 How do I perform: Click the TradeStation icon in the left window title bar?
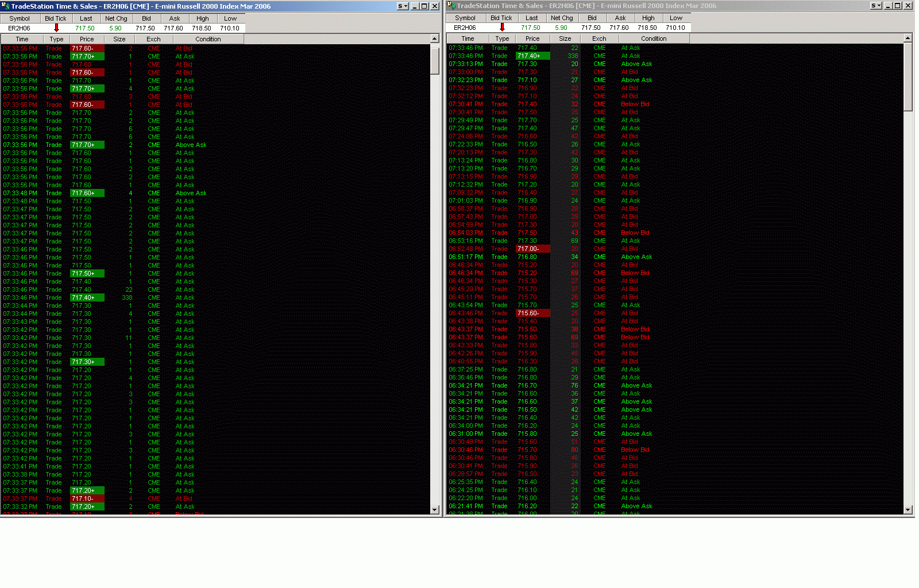pos(6,6)
